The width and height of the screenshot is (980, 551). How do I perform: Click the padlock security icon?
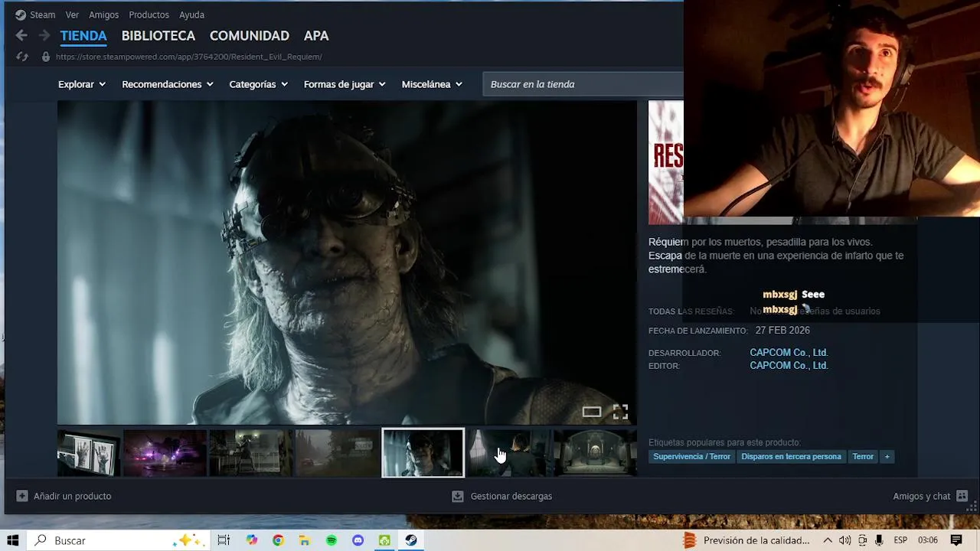pos(46,57)
